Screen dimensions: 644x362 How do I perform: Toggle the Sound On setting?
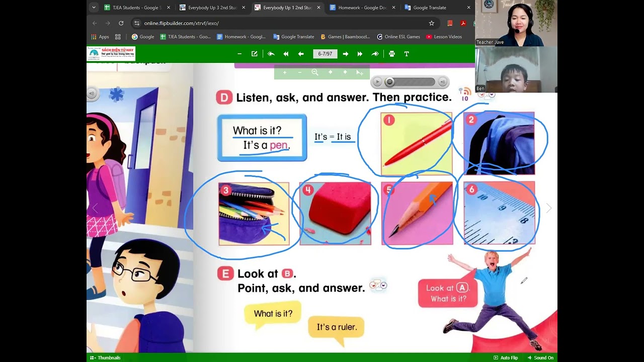540,358
